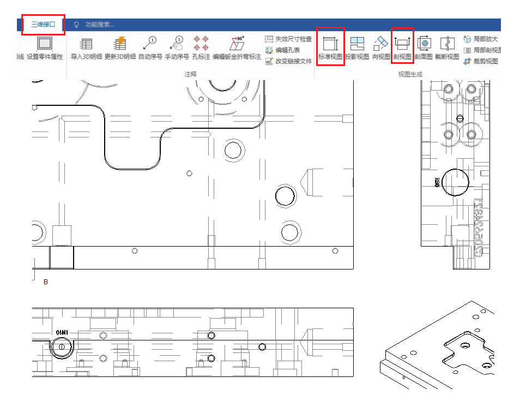Insert a 标准视图 standard view
Viewport: 532px width, 395px height.
point(330,47)
